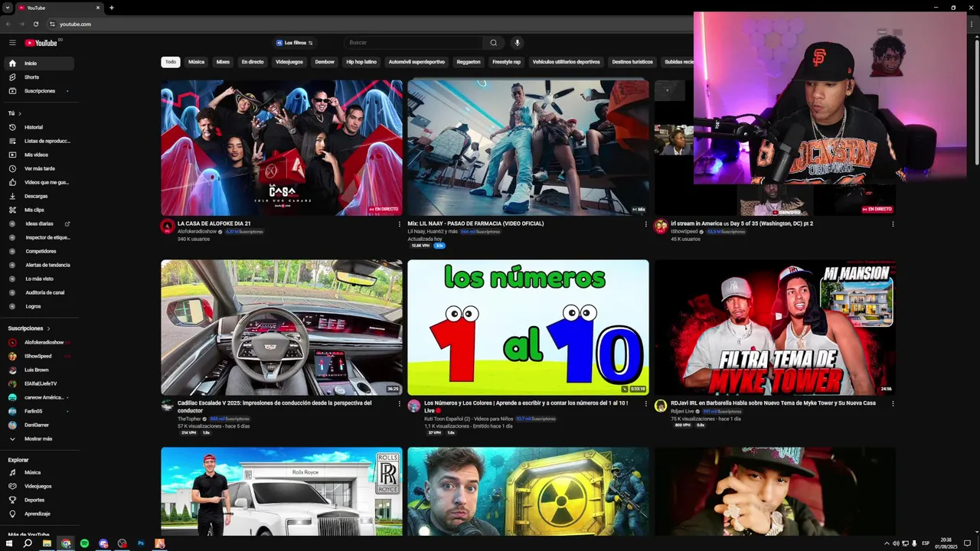Open options menu for Los Números video
Image resolution: width=980 pixels, height=551 pixels.
tap(645, 403)
